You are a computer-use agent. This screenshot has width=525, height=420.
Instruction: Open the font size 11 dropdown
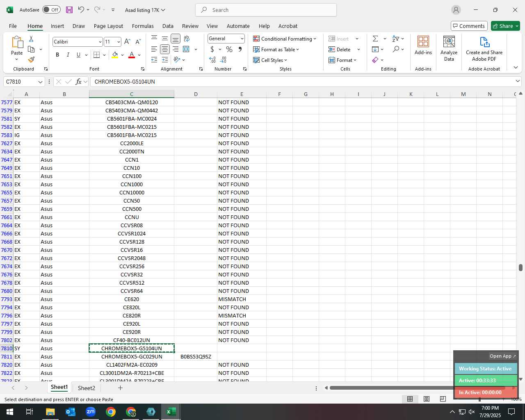click(x=119, y=42)
